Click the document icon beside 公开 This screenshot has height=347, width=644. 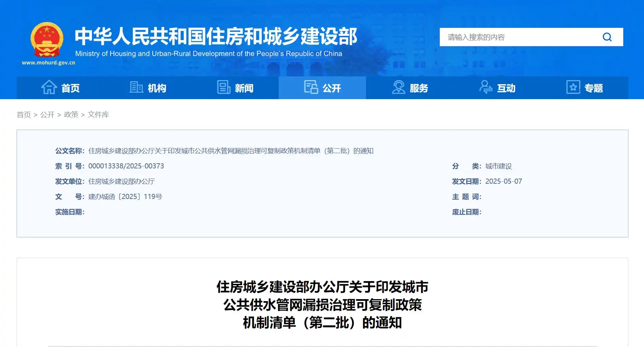pyautogui.click(x=311, y=87)
